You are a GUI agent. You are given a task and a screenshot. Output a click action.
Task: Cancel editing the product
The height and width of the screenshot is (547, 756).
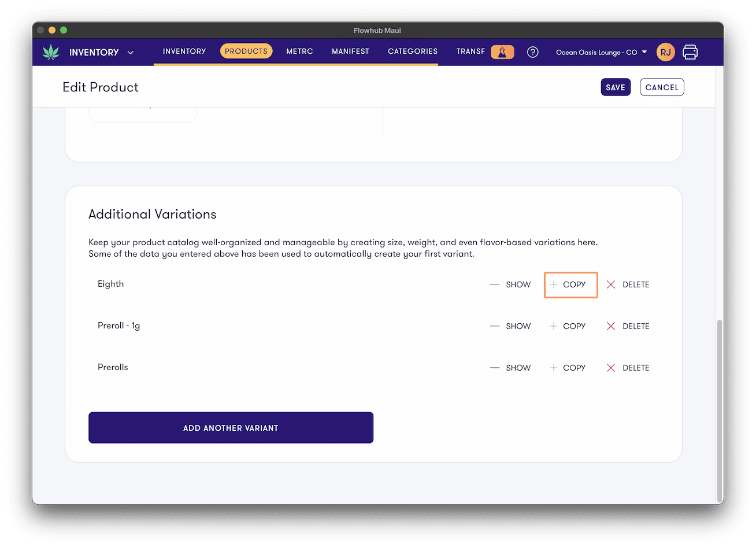(x=662, y=87)
